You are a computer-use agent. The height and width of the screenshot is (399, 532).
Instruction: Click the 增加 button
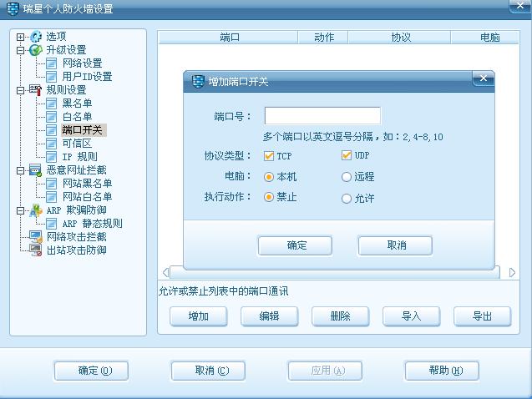pyautogui.click(x=199, y=316)
